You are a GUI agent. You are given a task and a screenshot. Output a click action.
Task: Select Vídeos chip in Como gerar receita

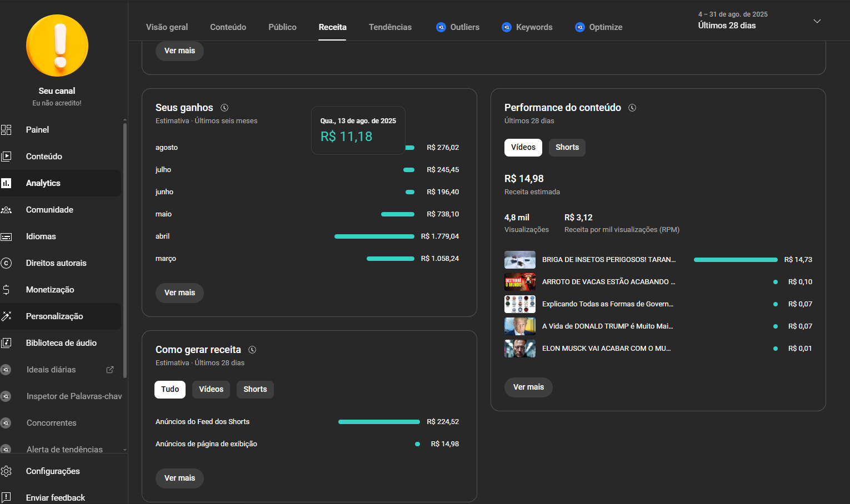pyautogui.click(x=211, y=389)
